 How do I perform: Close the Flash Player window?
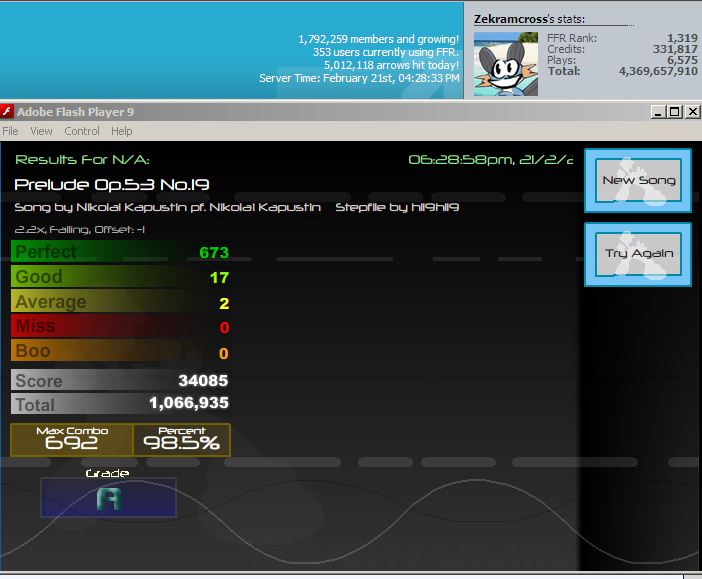[x=693, y=112]
